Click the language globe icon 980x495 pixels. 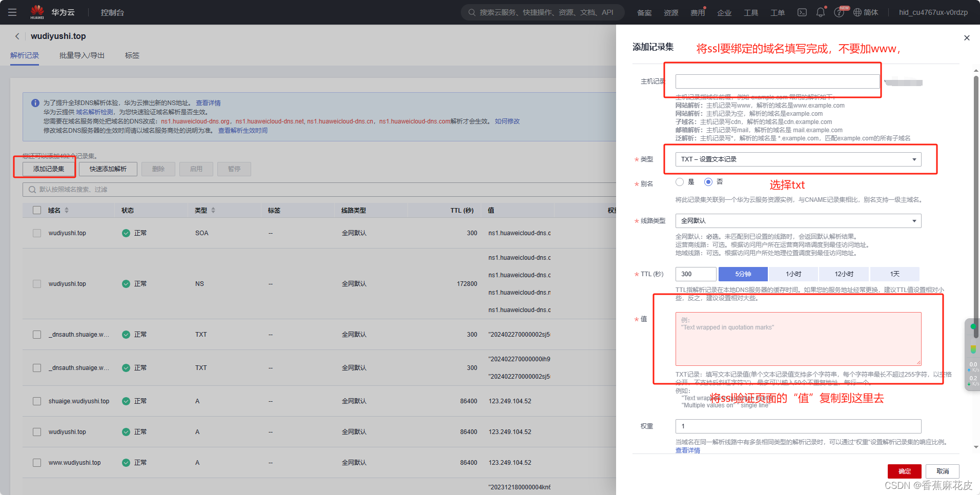857,12
